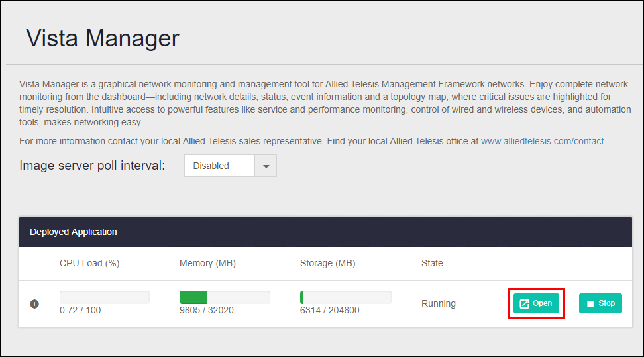Click the Image server poll interval label

point(92,166)
